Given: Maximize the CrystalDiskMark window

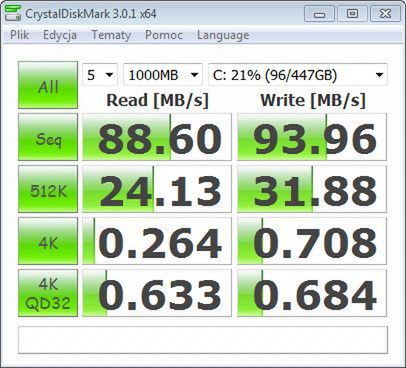Looking at the screenshot, I should click(352, 14).
